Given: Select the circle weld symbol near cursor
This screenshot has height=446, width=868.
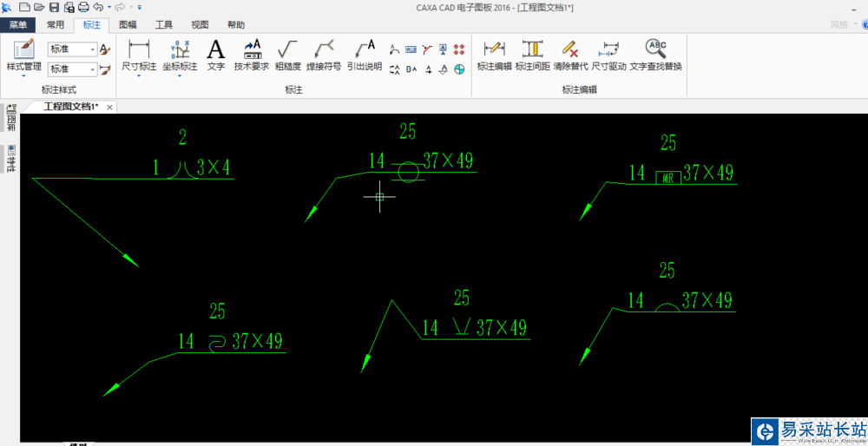Looking at the screenshot, I should tap(409, 172).
